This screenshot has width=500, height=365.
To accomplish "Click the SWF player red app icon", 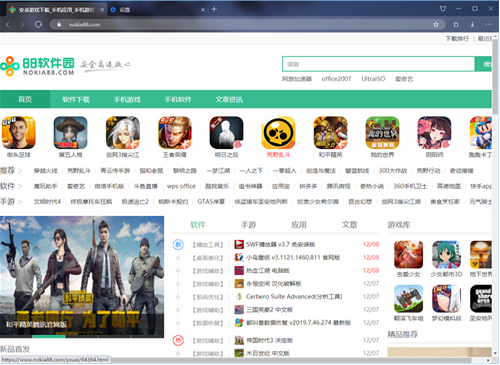I will (239, 244).
